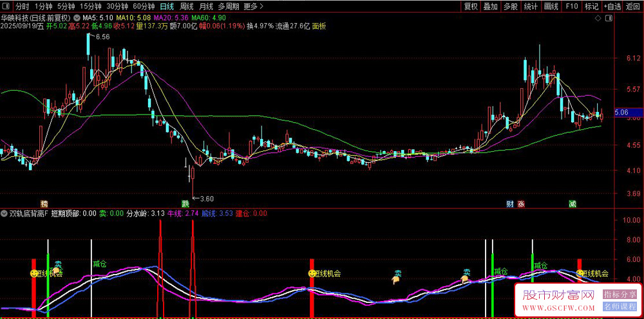
Task: Click the hand-pointer 卖 signal before 减仓
Action: (x=465, y=279)
